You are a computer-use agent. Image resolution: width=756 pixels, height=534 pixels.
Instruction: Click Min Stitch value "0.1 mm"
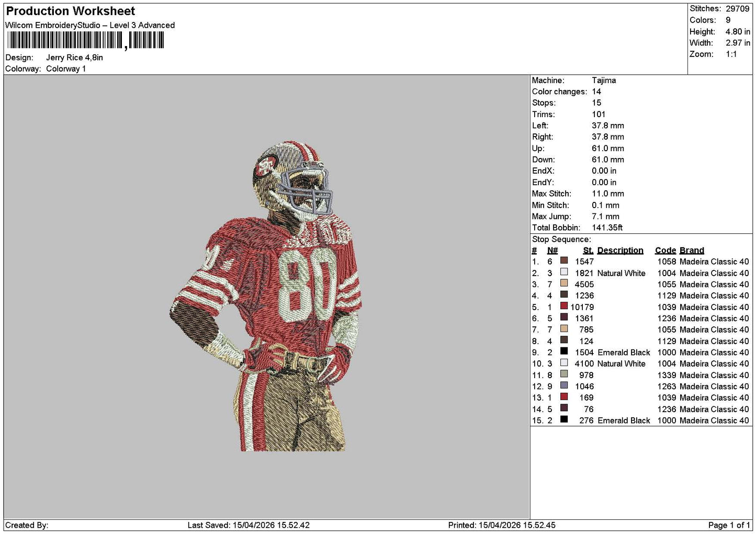coord(606,205)
